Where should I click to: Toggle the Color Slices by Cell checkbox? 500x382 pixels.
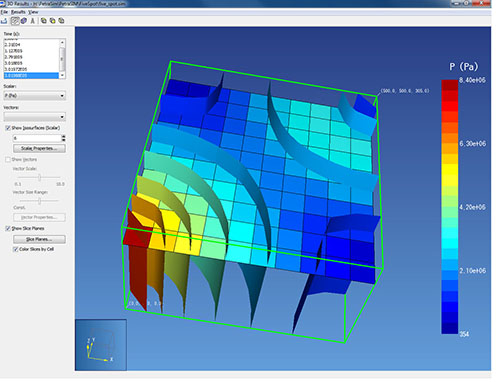(x=15, y=249)
